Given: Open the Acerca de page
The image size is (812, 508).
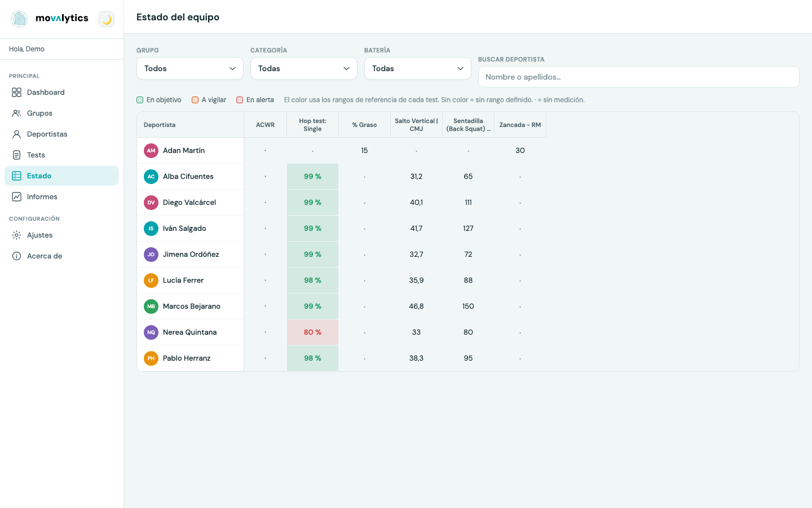Looking at the screenshot, I should coord(62,256).
